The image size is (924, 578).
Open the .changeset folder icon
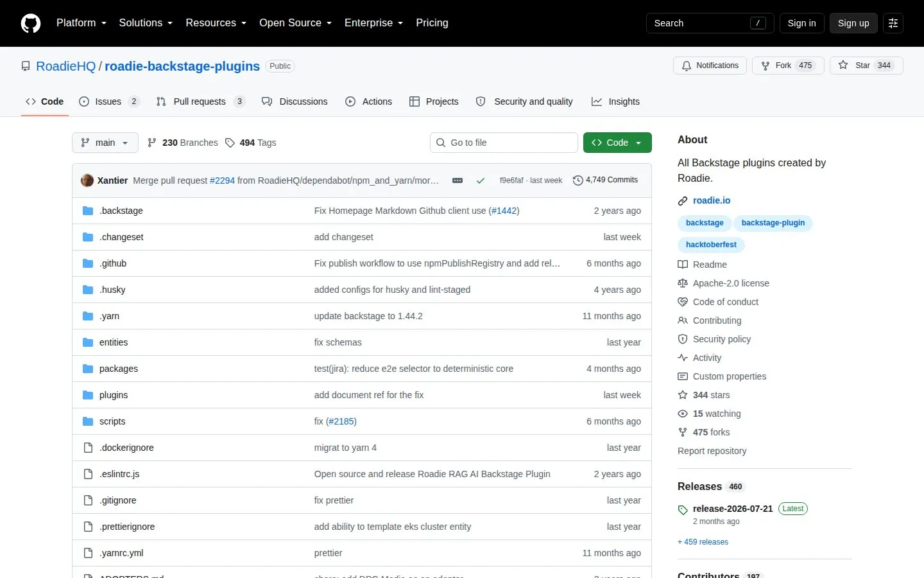(88, 237)
